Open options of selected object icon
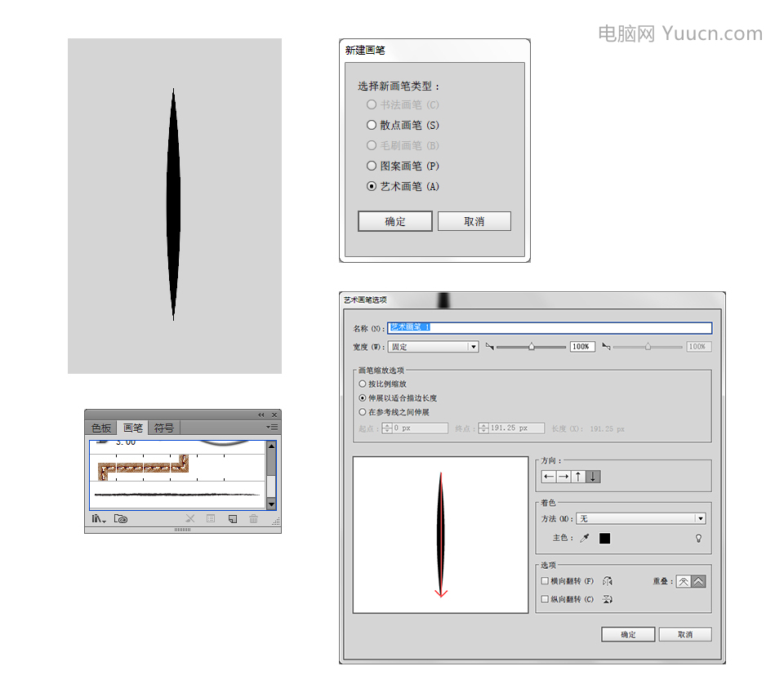The image size is (784, 697). point(211,519)
